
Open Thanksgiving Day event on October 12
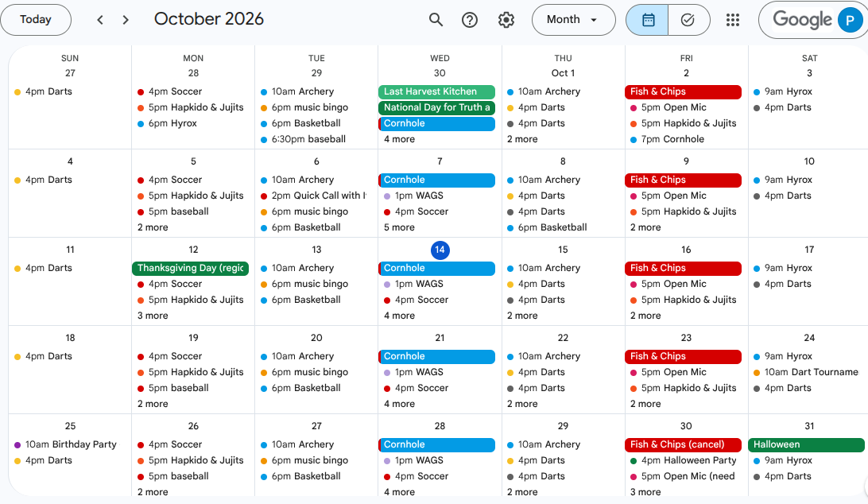(191, 268)
